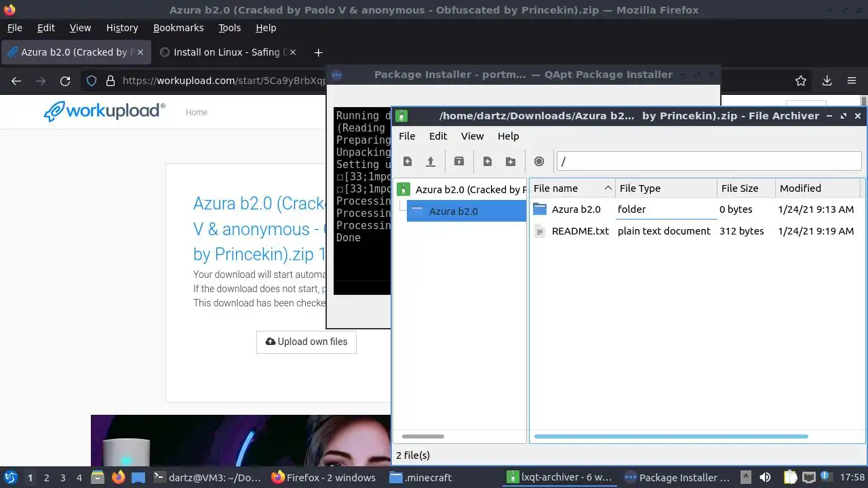868x488 pixels.
Task: Click the workupload logo
Action: [104, 111]
